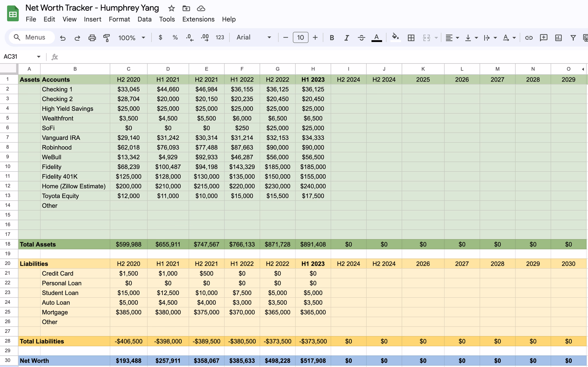Open the File menu

(31, 19)
